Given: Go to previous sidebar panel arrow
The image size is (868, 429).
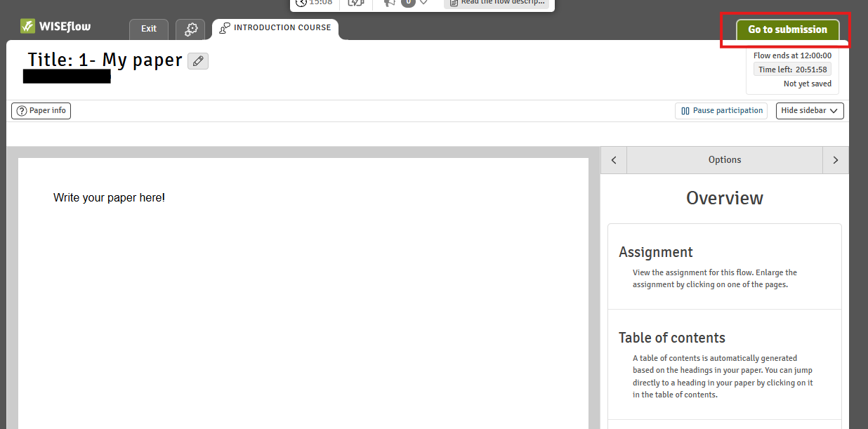Looking at the screenshot, I should click(614, 160).
